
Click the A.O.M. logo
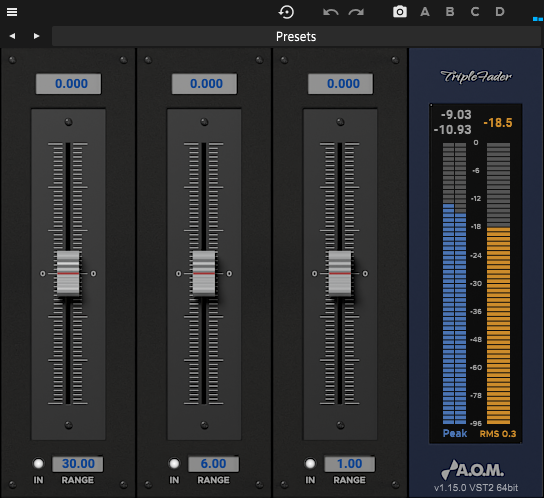tap(472, 470)
